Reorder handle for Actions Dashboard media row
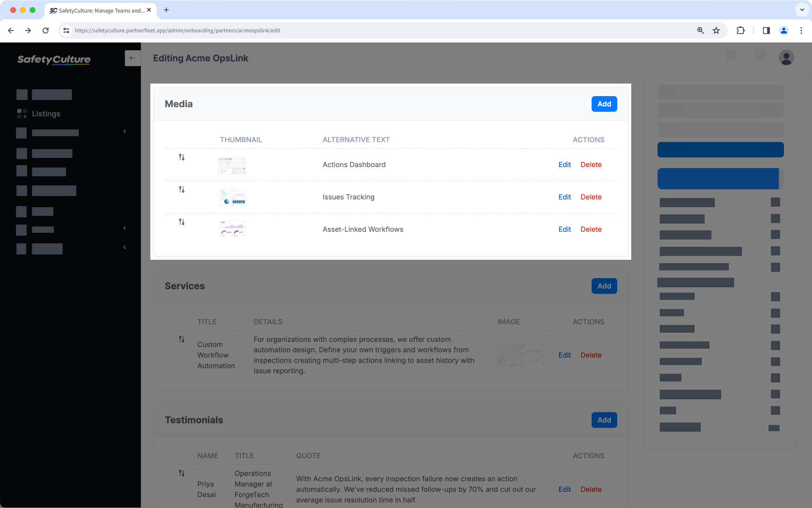This screenshot has width=812, height=508. coord(182,157)
